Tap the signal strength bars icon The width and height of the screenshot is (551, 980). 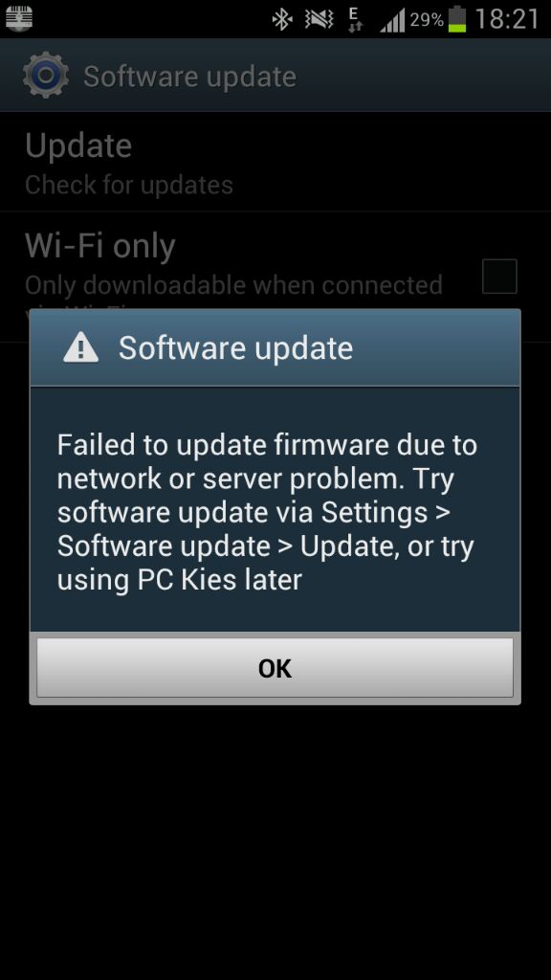point(392,20)
